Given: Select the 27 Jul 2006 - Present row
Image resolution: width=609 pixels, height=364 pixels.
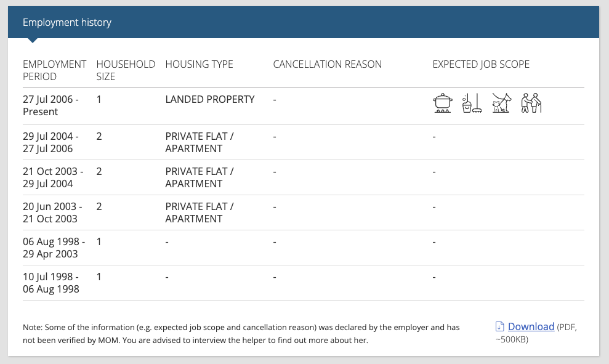Looking at the screenshot, I should tap(304, 106).
